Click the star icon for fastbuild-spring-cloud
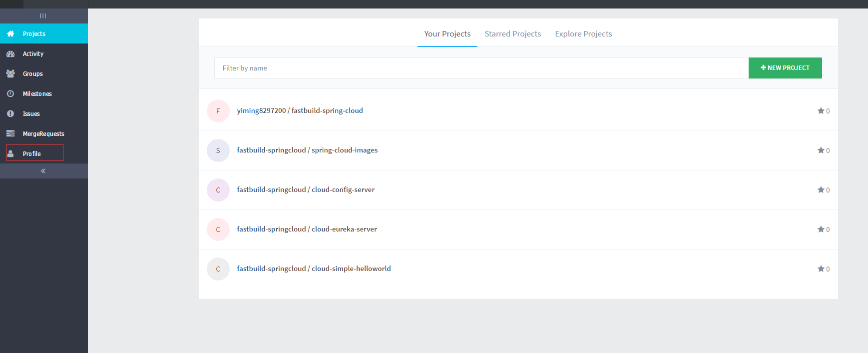This screenshot has width=868, height=353. [x=821, y=110]
